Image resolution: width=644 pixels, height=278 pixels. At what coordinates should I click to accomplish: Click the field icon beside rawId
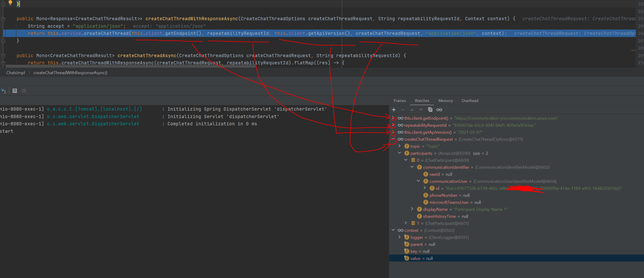(426, 174)
